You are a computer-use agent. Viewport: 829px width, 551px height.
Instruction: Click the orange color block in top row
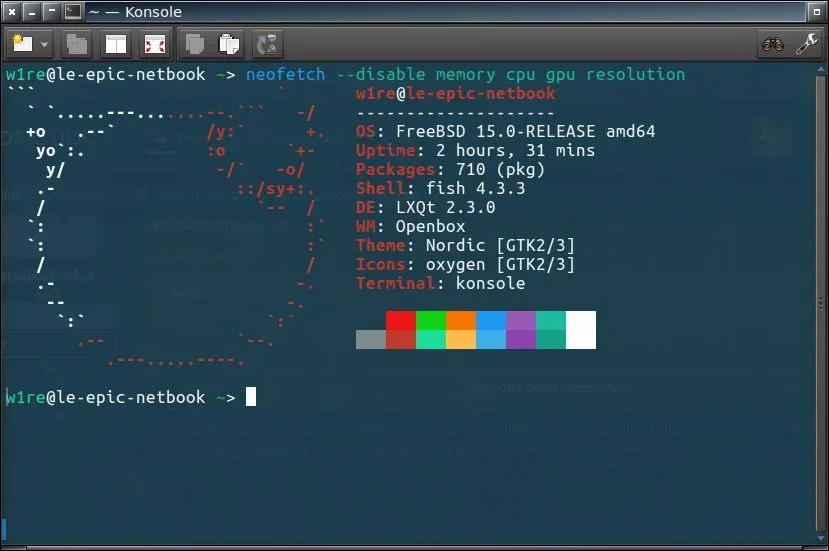461,320
